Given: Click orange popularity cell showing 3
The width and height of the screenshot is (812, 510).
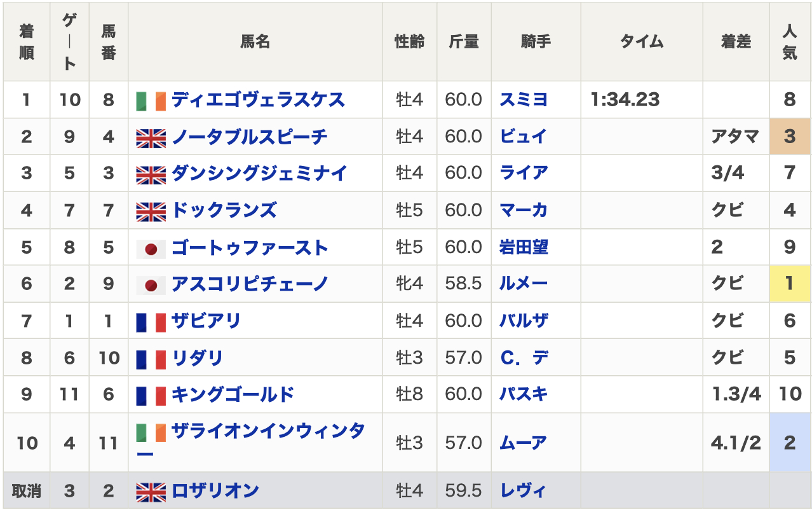Looking at the screenshot, I should click(790, 137).
